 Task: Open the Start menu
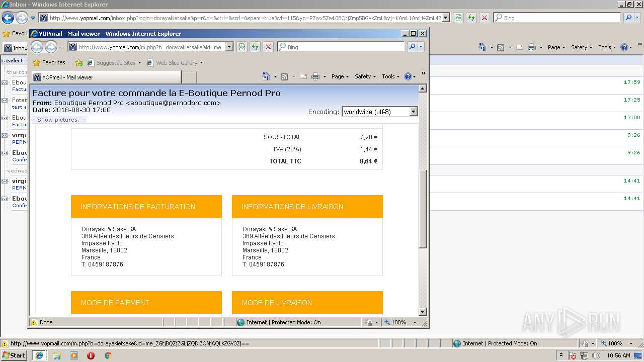click(14, 355)
